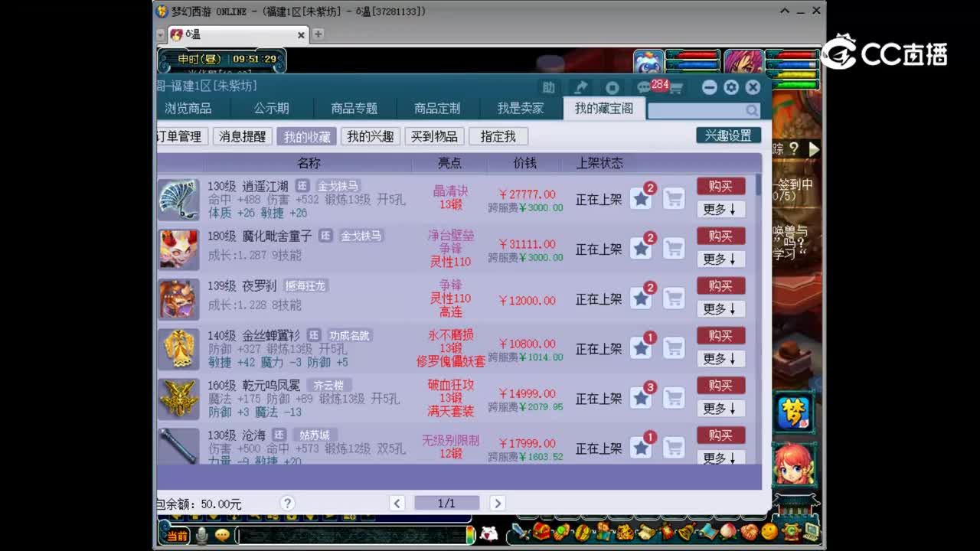Open the treasure chest icon in the game toolbar
The width and height of the screenshot is (980, 551).
(x=542, y=531)
